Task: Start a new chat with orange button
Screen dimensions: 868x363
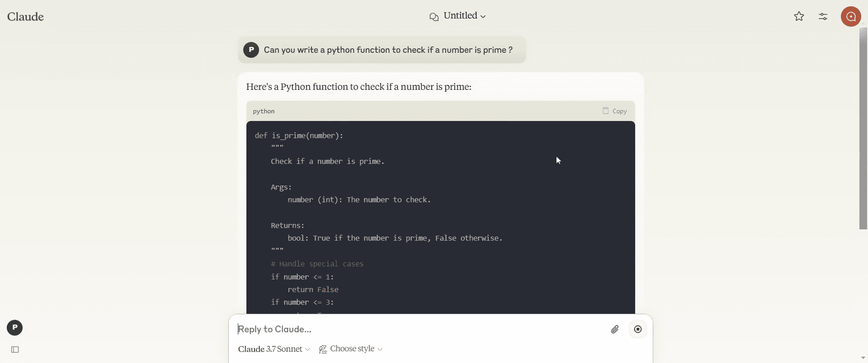Action: (x=851, y=17)
